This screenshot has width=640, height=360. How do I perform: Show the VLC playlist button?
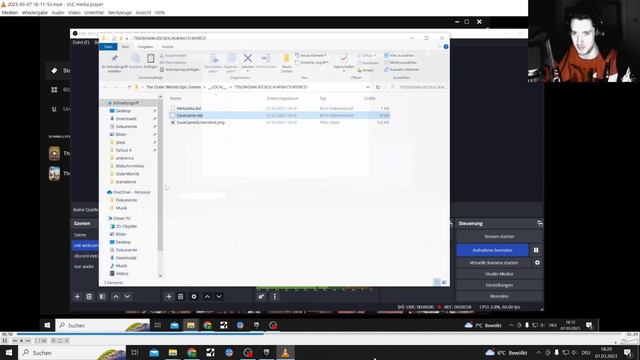53,340
